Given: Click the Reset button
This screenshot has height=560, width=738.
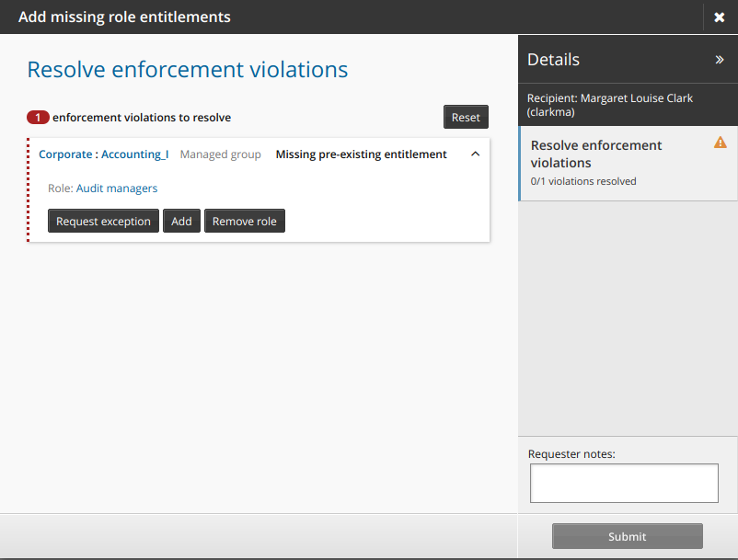Looking at the screenshot, I should (x=465, y=117).
